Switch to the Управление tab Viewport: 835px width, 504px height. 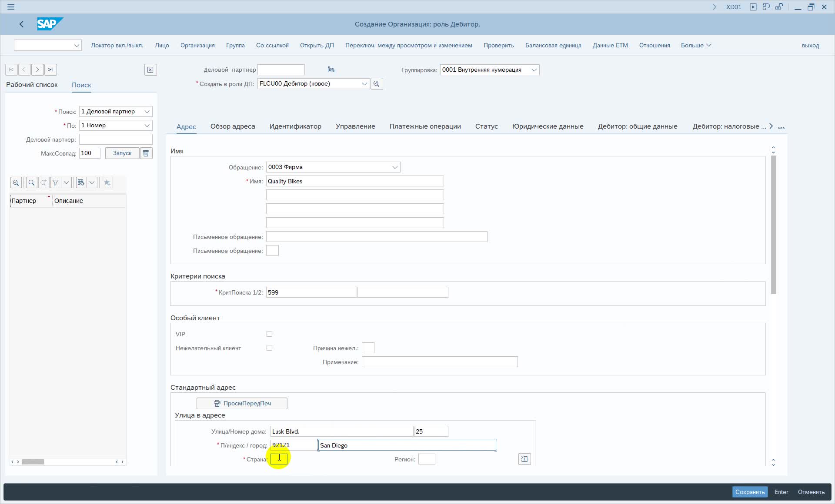(x=355, y=126)
